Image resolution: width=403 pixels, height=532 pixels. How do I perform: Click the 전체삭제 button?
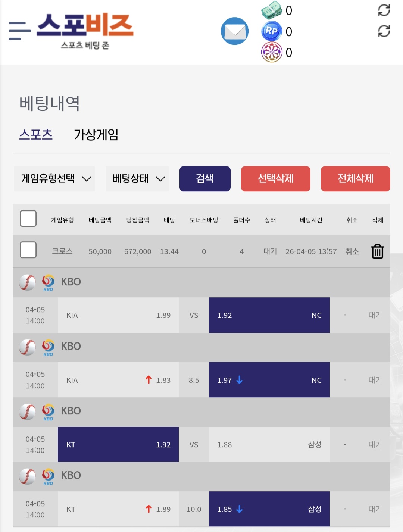tap(355, 179)
